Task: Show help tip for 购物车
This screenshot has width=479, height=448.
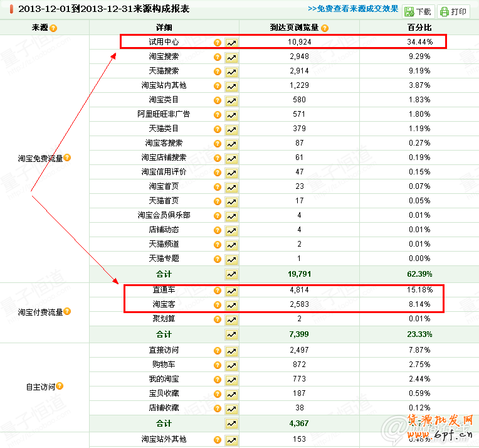Action: pyautogui.click(x=217, y=365)
